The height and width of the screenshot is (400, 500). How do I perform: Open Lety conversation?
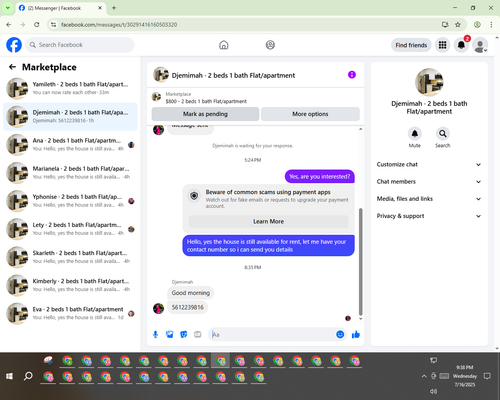coord(70,229)
